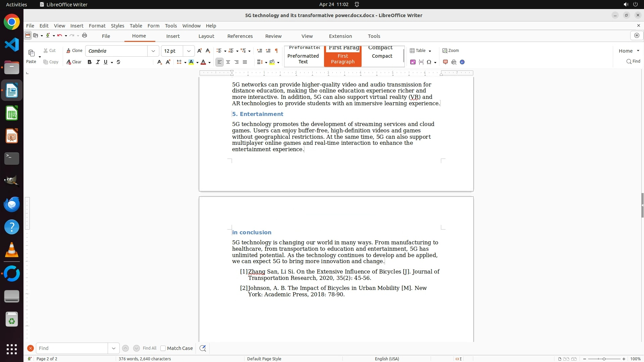Viewport: 644px width, 362px height.
Task: Apply strikethrough to text
Action: point(118,62)
